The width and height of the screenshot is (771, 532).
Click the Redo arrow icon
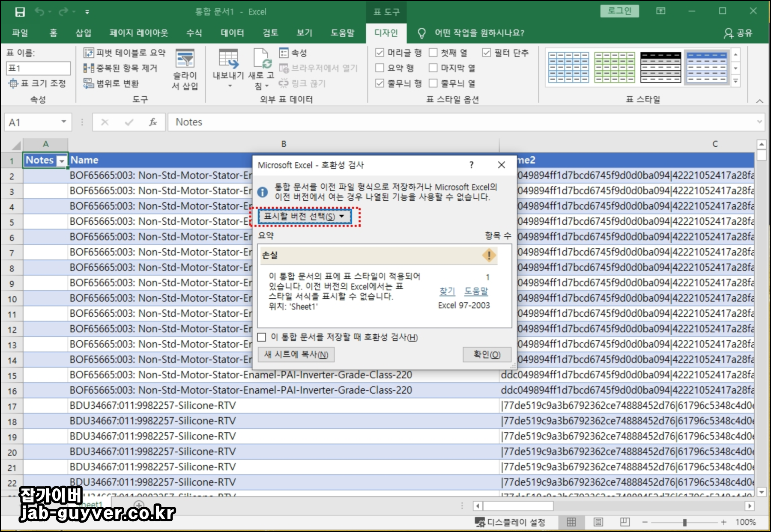click(x=63, y=12)
